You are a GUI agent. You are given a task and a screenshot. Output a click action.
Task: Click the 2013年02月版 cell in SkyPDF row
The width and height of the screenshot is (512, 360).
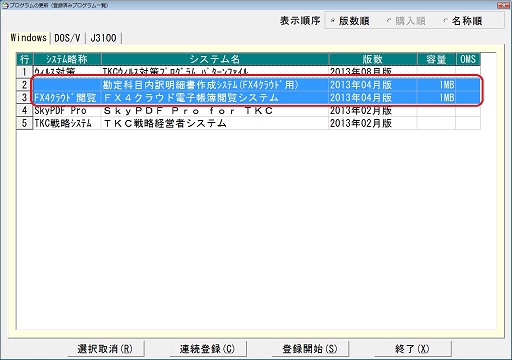point(373,110)
